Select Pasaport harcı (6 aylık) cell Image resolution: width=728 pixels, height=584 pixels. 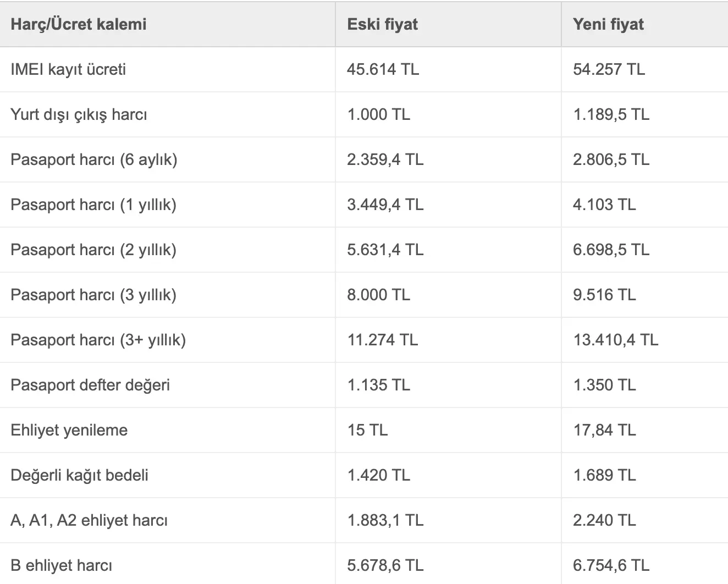[93, 159]
